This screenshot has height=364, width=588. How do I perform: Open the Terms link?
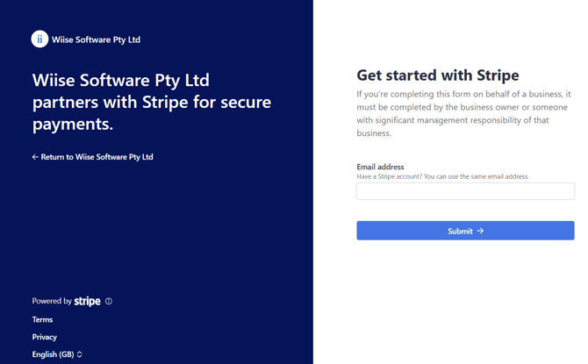(42, 319)
